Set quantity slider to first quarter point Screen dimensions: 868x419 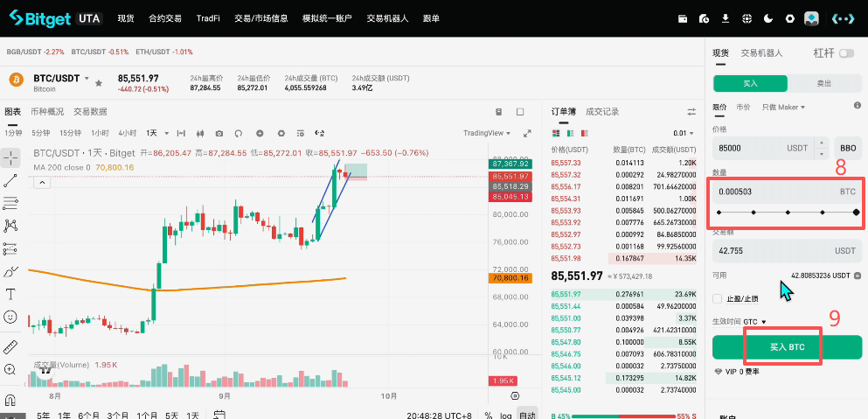coord(753,212)
